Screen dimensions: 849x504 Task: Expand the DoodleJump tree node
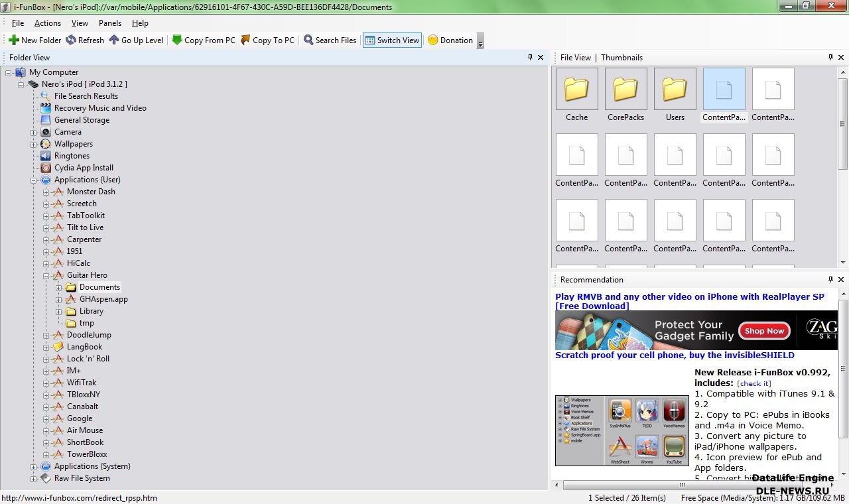coord(46,335)
